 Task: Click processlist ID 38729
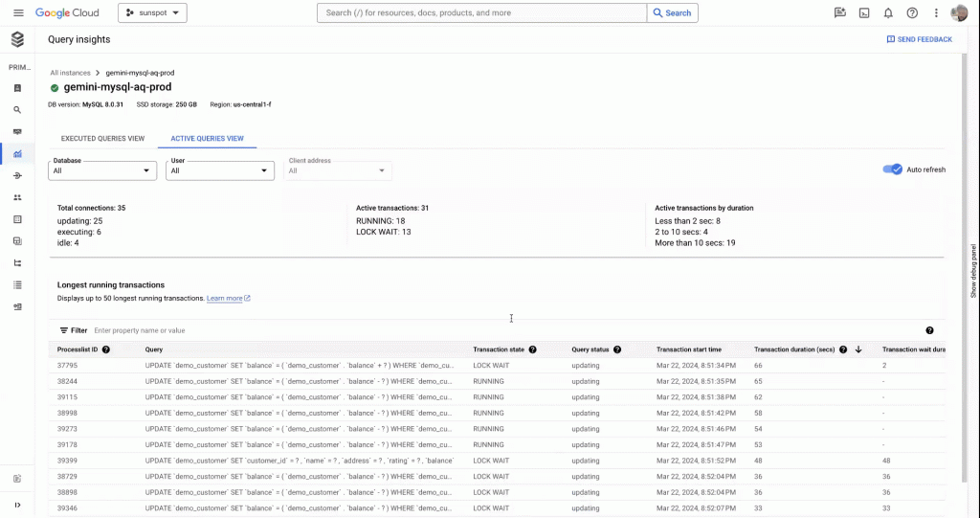point(68,477)
